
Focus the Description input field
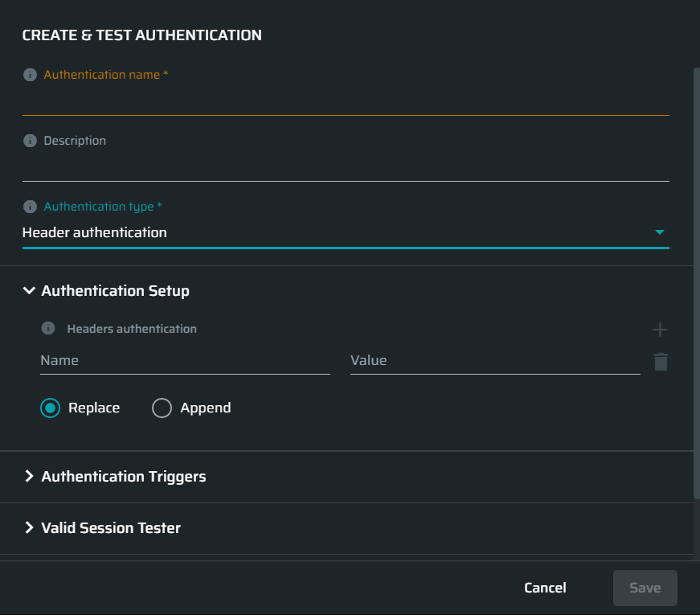tap(346, 167)
